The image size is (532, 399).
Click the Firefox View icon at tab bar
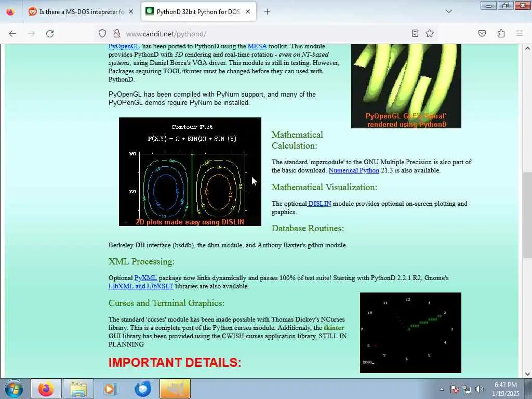coord(10,12)
